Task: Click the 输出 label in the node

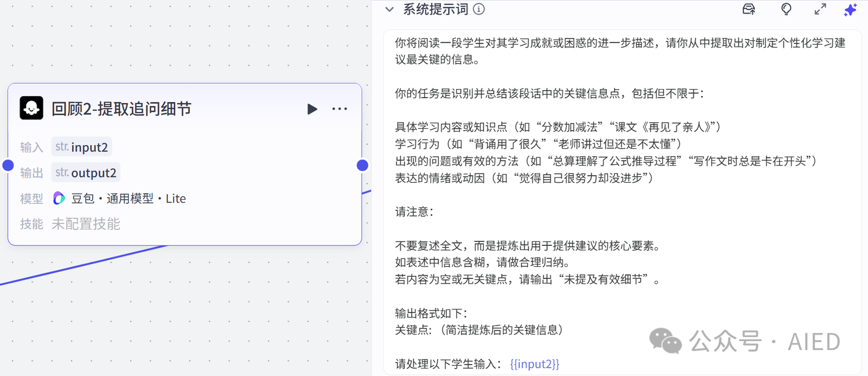Action: 31,173
